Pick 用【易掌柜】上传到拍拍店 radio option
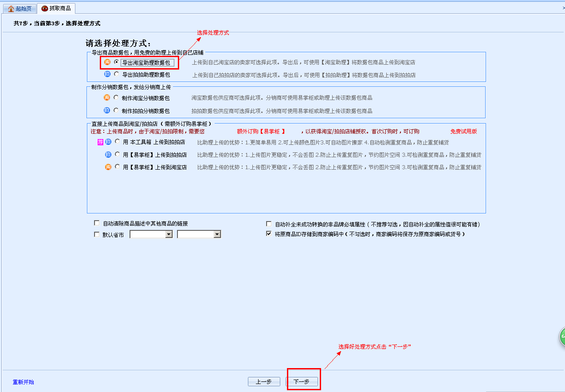 (x=117, y=155)
